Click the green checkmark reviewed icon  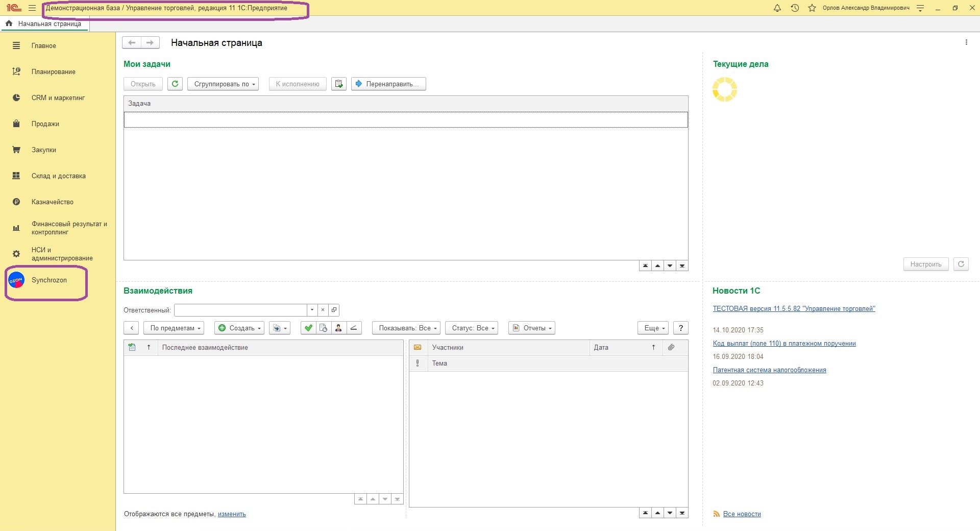308,328
